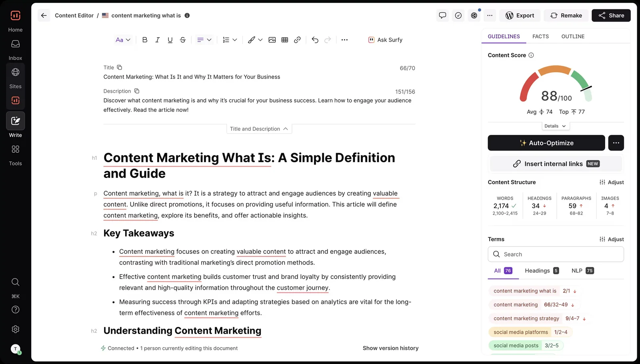
Task: Undo the last edit
Action: pyautogui.click(x=315, y=40)
